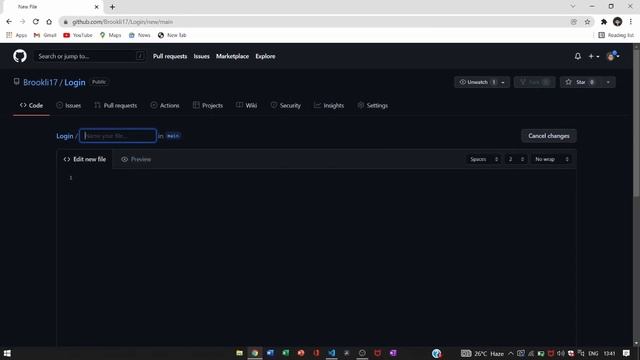Open the Chrome three-dot menu

point(631,22)
